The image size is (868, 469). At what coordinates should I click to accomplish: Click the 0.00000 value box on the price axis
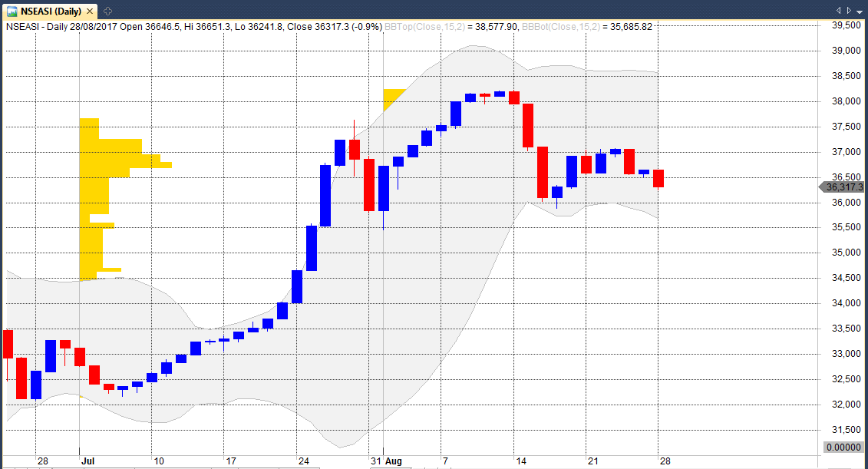[x=844, y=447]
